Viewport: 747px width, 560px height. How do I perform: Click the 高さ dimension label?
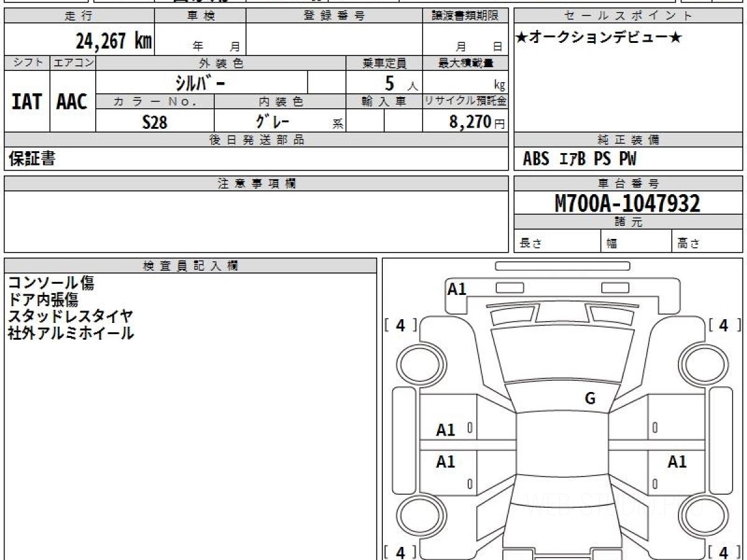[688, 244]
